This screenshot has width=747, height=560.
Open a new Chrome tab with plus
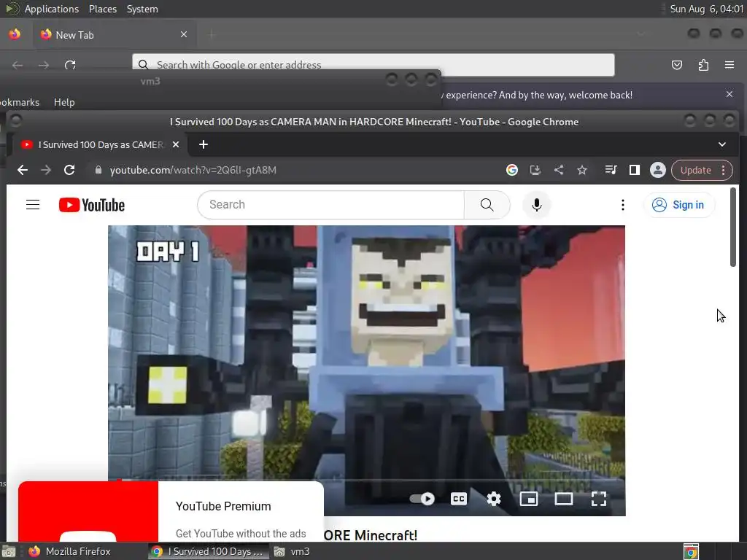204,144
